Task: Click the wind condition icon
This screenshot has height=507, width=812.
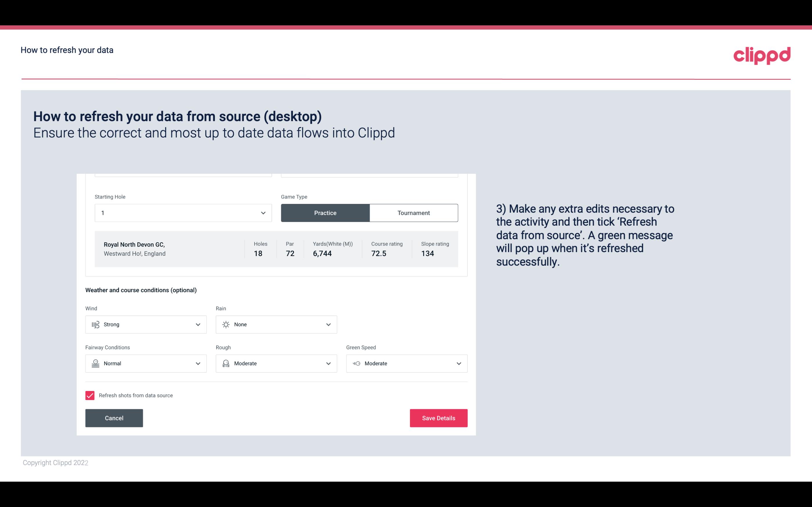Action: pos(95,324)
